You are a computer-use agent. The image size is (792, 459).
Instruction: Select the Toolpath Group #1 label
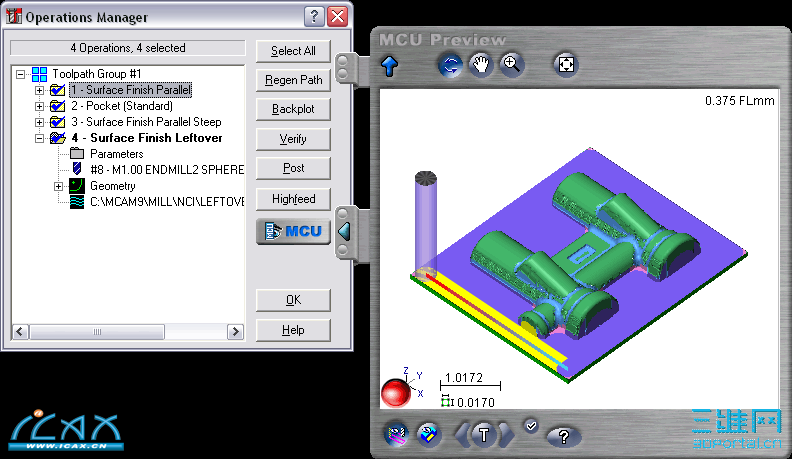tap(97, 74)
